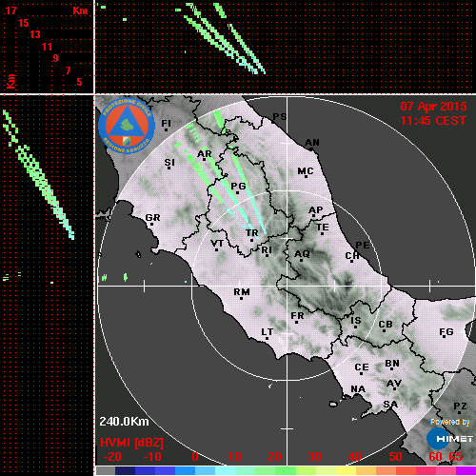Click the PE city label
The image size is (476, 476).
[363, 246]
